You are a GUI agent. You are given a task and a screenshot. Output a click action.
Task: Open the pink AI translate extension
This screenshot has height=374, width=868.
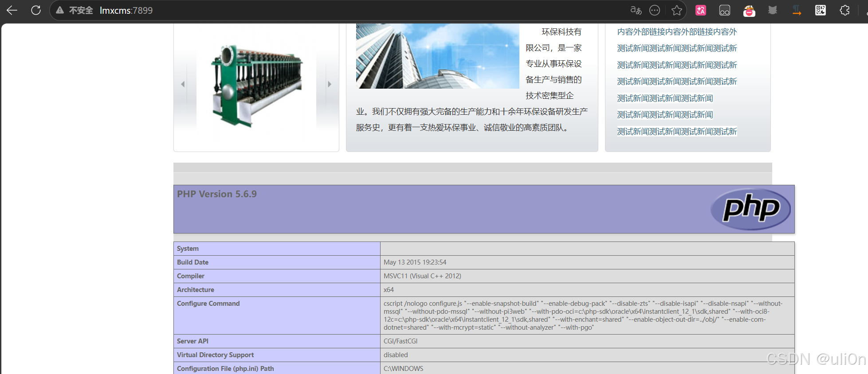[701, 10]
